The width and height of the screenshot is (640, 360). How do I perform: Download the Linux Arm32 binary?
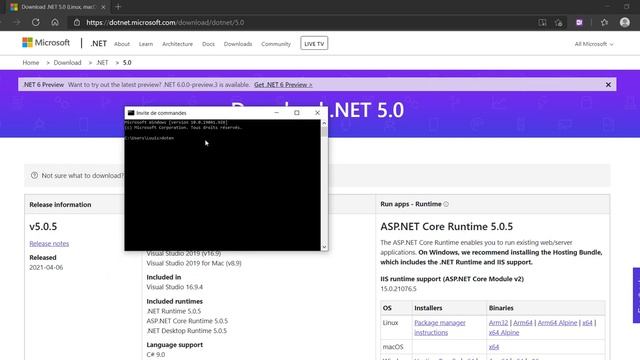(x=498, y=323)
